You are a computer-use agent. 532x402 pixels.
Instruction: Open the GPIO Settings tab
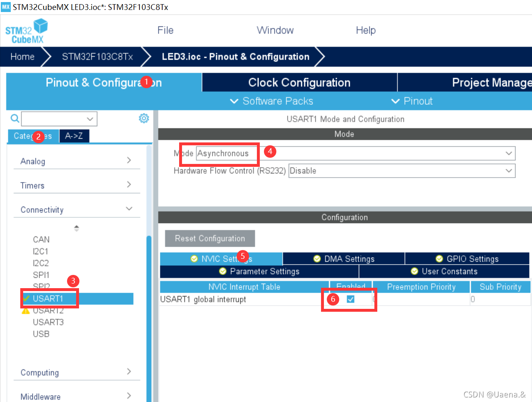coord(467,259)
